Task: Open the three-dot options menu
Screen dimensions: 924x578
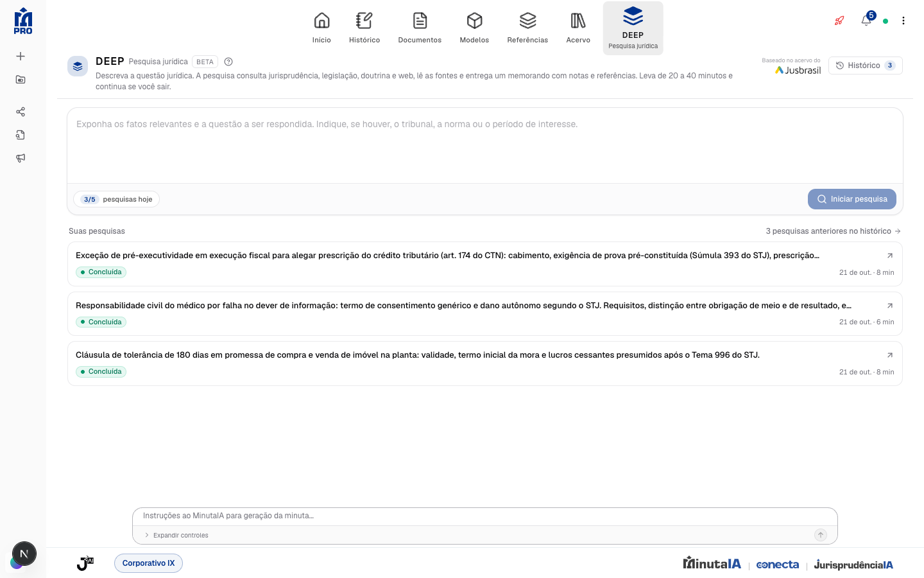Action: pos(903,21)
